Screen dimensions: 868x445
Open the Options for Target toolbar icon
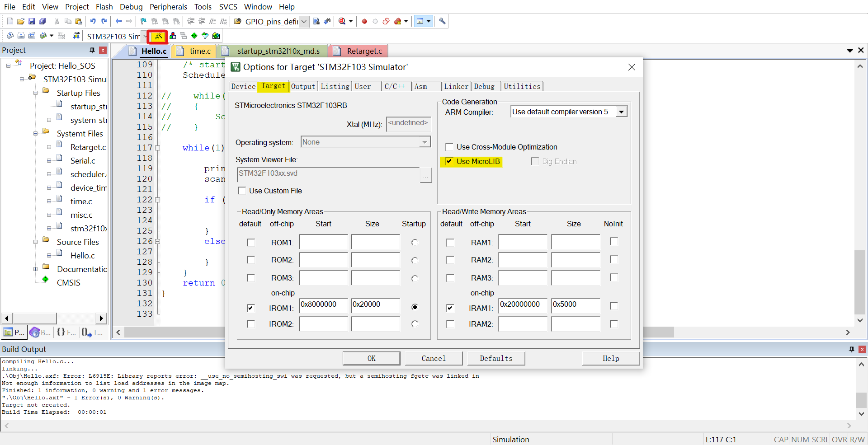(x=158, y=36)
